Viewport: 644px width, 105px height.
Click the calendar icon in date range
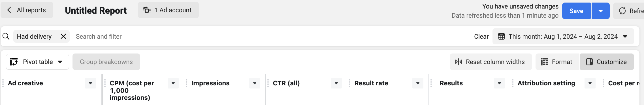[x=501, y=36]
